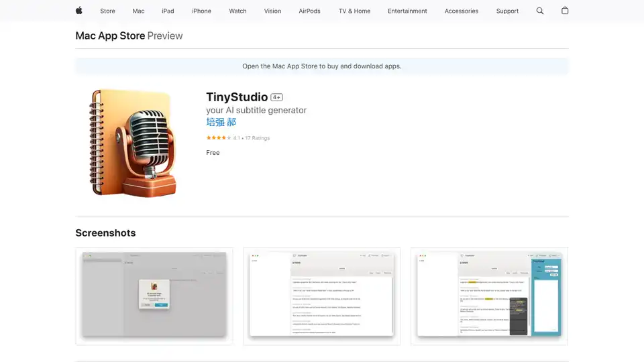Click the Free price label
The height and width of the screenshot is (362, 644).
[x=213, y=153]
